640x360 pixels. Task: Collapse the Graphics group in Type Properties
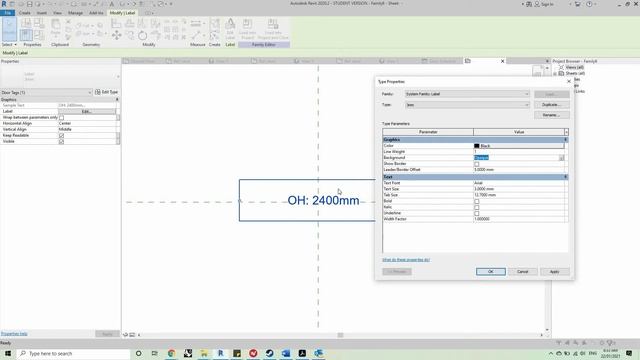pyautogui.click(x=565, y=140)
